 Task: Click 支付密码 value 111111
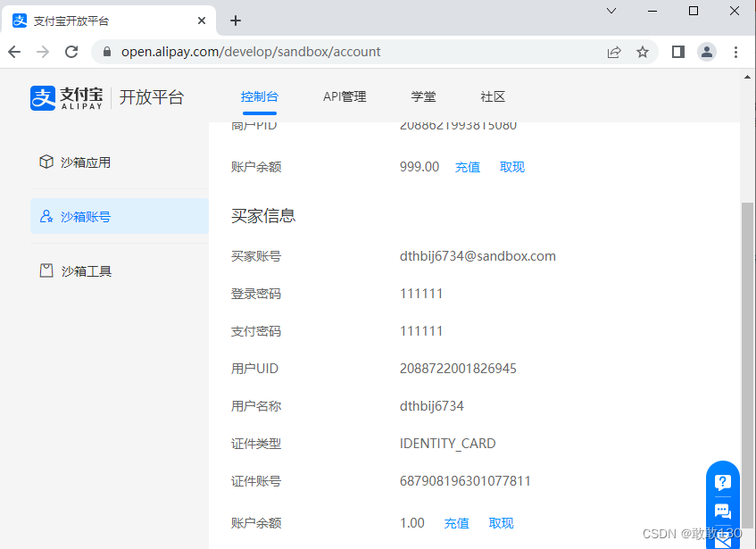[421, 331]
